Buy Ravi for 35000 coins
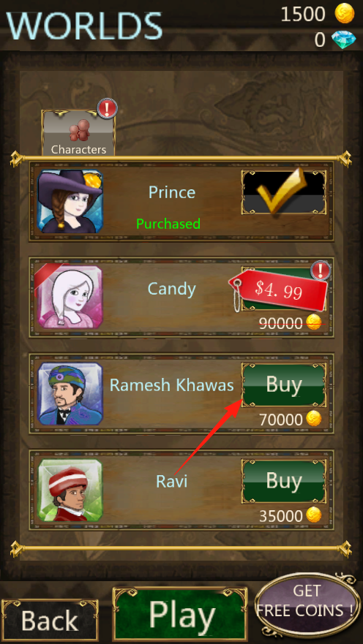Image resolution: width=363 pixels, height=644 pixels. (x=284, y=481)
